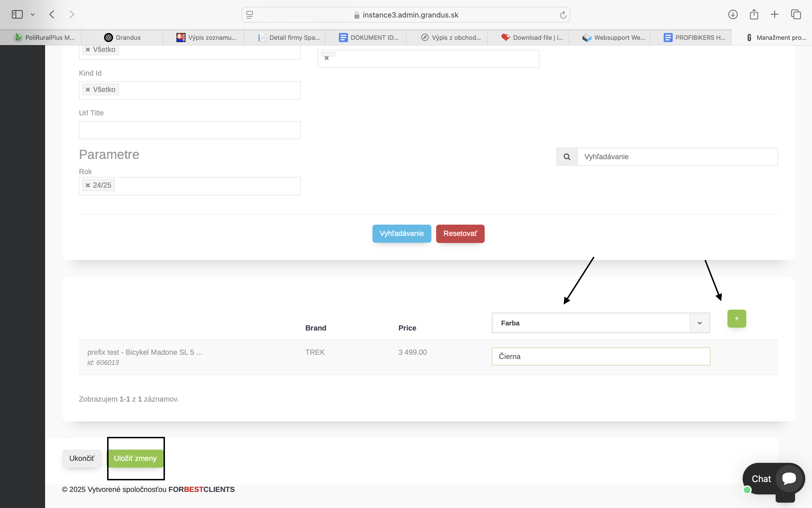Focus the Vyhľadávanie search input

[678, 157]
